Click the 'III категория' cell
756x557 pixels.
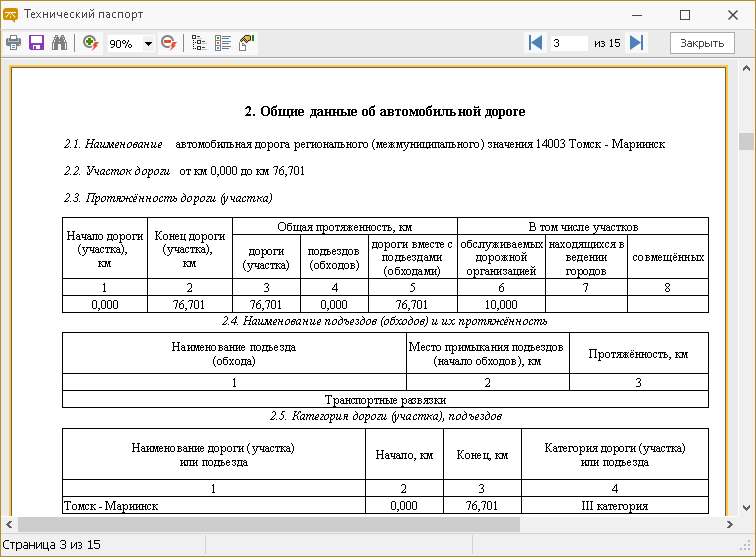[x=615, y=506]
